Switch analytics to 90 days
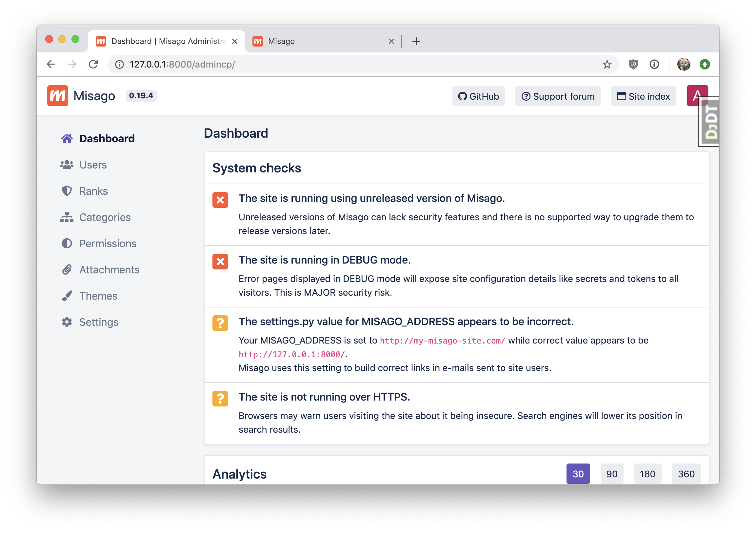Image resolution: width=756 pixels, height=533 pixels. click(x=611, y=474)
